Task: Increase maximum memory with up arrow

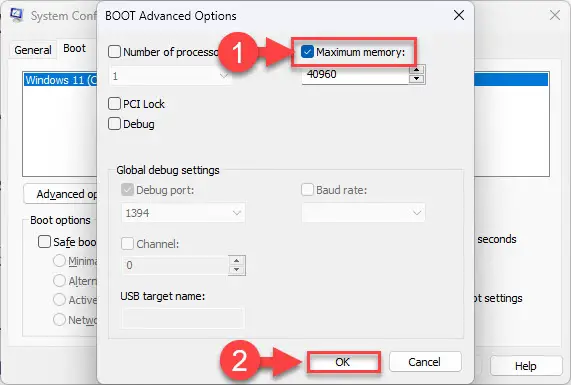Action: pyautogui.click(x=416, y=70)
